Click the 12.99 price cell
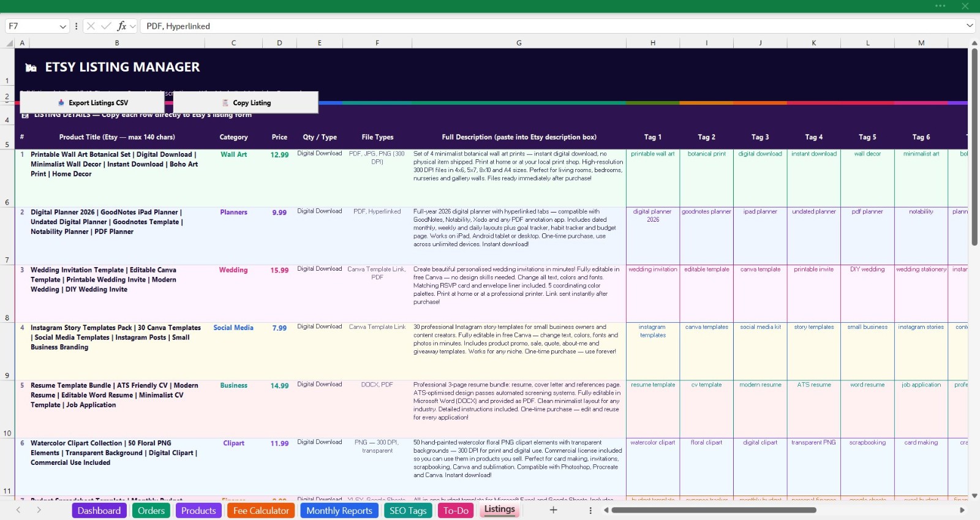Image resolution: width=980 pixels, height=520 pixels. [x=279, y=178]
